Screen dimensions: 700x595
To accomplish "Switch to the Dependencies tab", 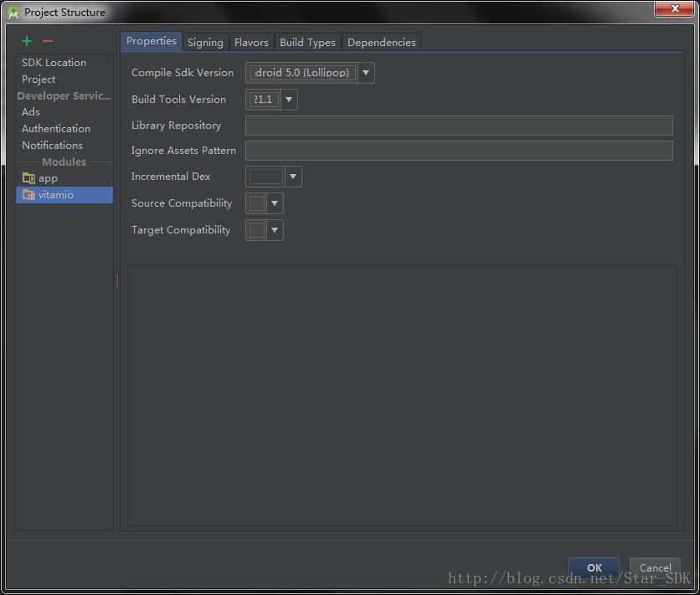I will [382, 43].
